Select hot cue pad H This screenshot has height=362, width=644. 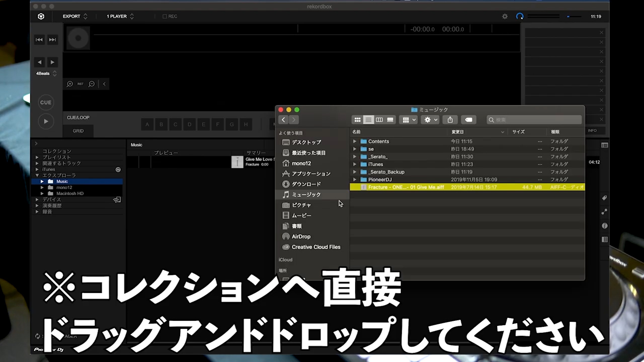[246, 124]
